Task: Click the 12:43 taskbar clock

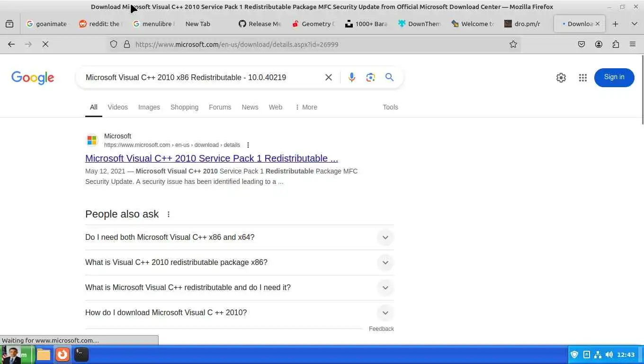Action: click(x=626, y=355)
